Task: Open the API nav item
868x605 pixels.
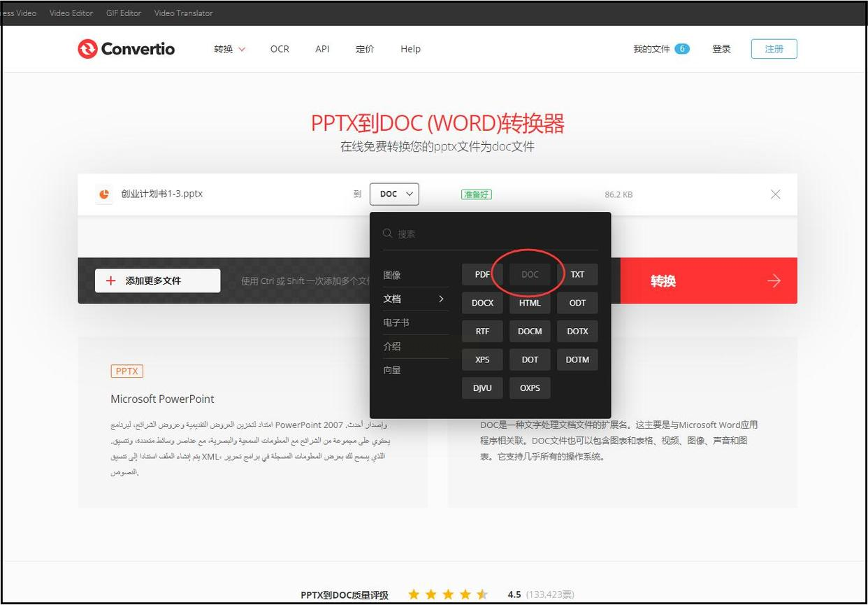Action: tap(322, 49)
